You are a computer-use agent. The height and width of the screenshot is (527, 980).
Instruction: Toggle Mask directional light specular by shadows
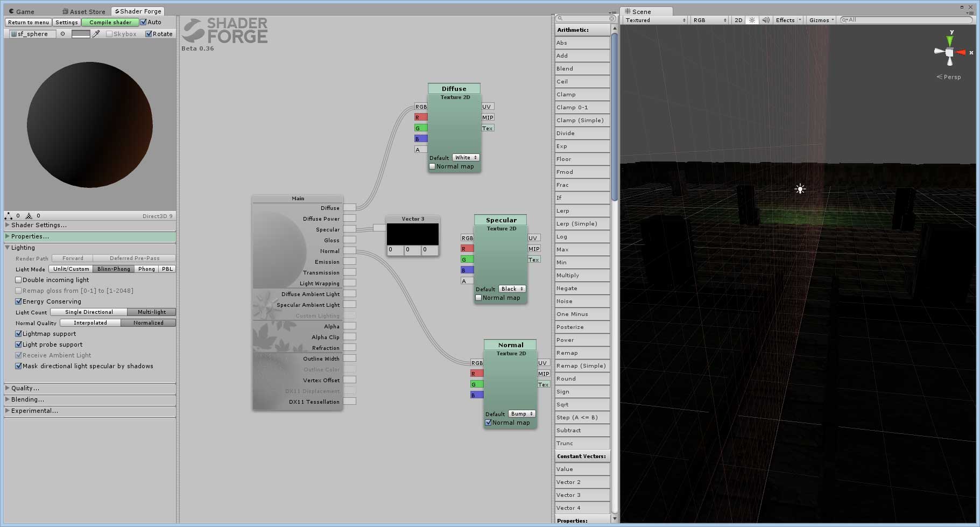[18, 366]
